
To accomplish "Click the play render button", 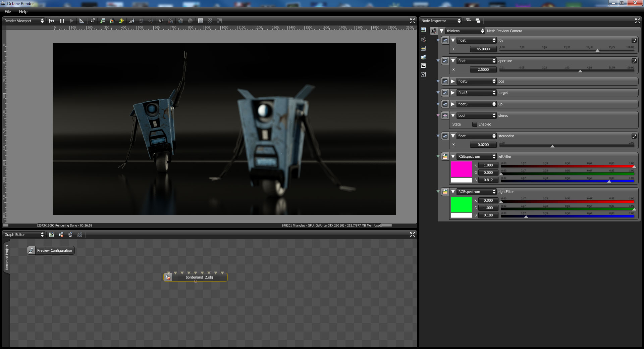I will tap(71, 21).
